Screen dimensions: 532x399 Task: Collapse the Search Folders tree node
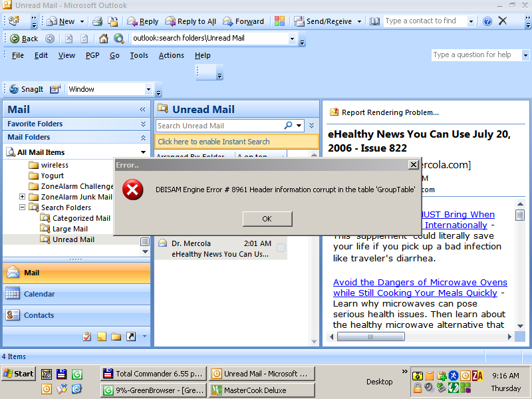point(23,207)
